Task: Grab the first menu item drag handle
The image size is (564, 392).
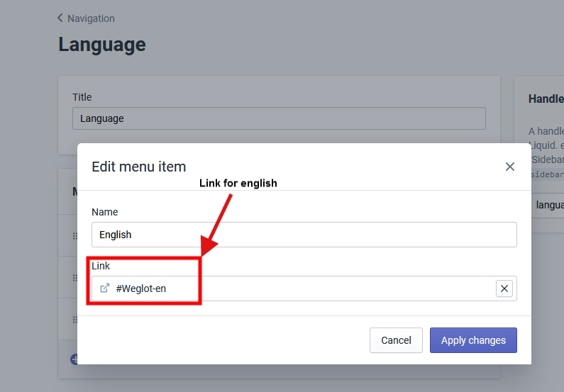Action: 73,236
